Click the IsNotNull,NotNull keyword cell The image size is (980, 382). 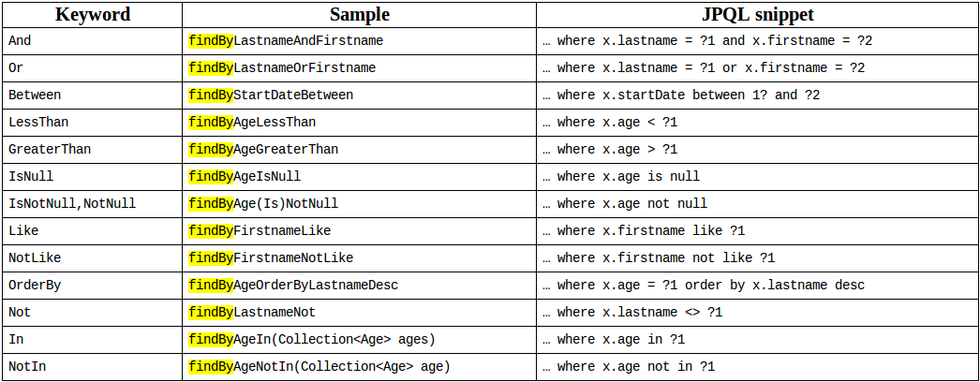click(x=93, y=204)
